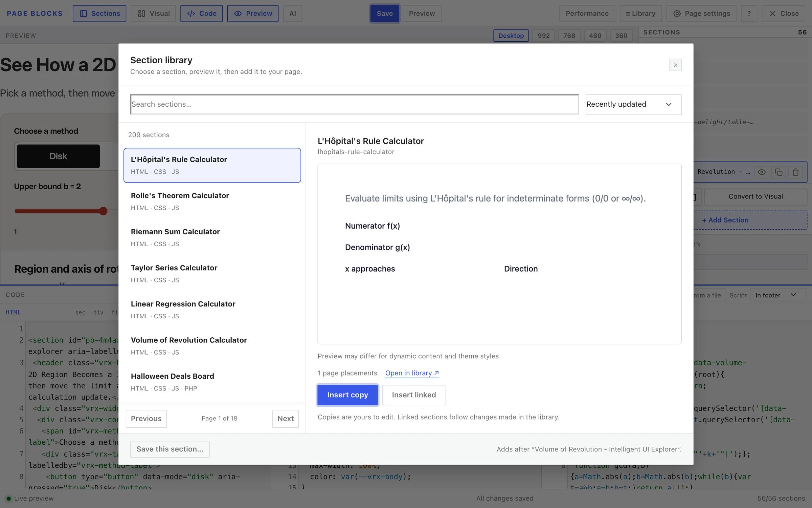This screenshot has height=508, width=812.
Task: Select the 992 viewport width
Action: 544,36
